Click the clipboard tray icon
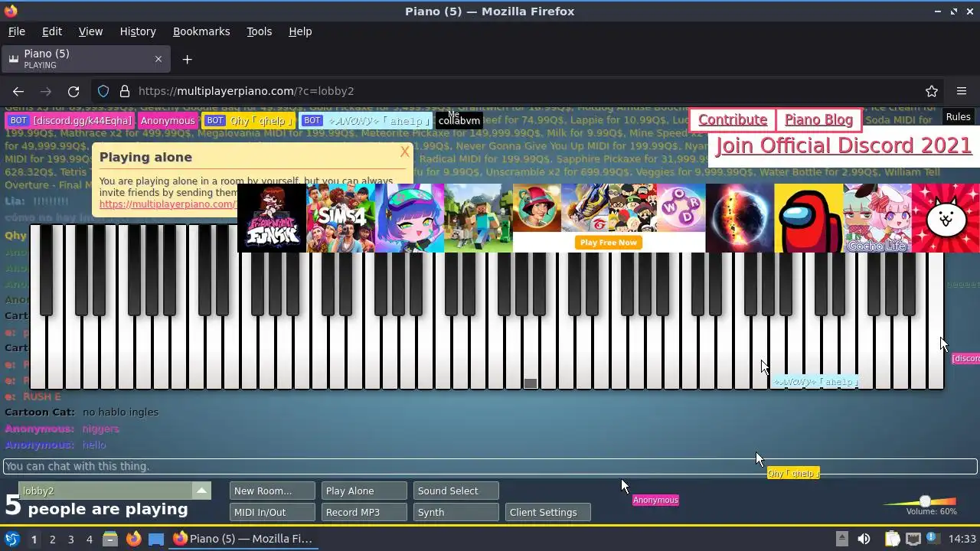Viewport: 980px width, 551px height. (892, 539)
